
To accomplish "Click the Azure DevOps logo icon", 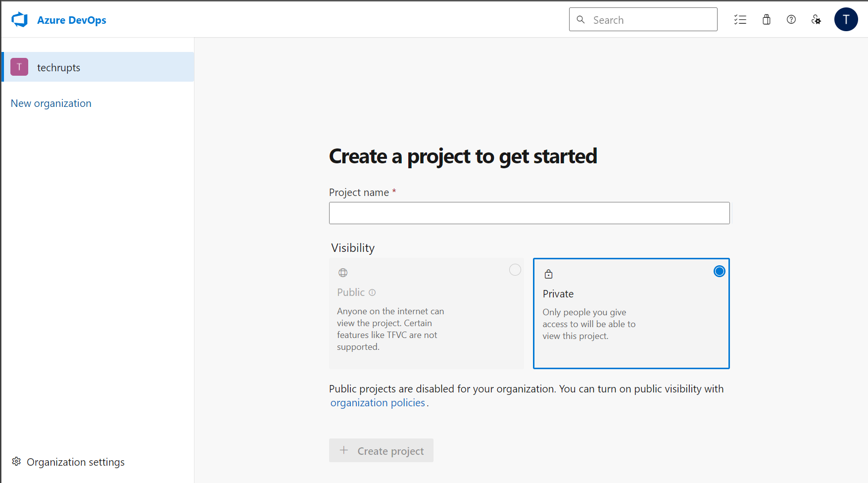I will pos(20,20).
